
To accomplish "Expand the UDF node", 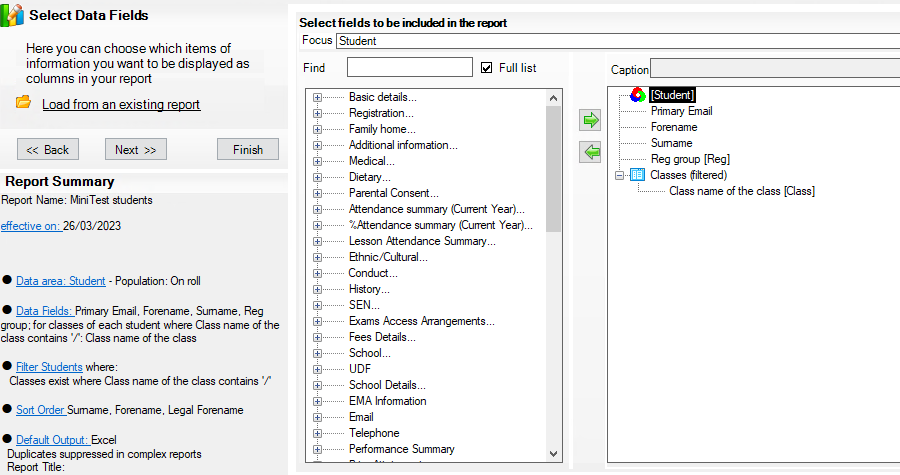I will coord(317,369).
